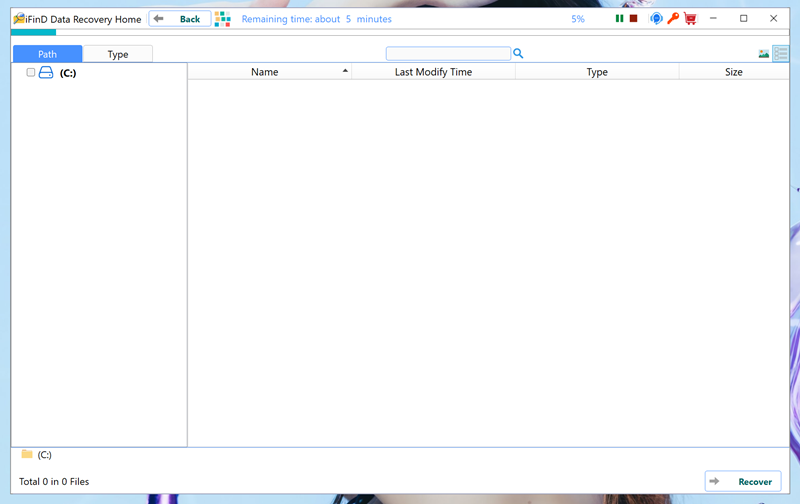Check the (C:) drive checkbox
Screen dimensions: 800x504
tap(31, 73)
